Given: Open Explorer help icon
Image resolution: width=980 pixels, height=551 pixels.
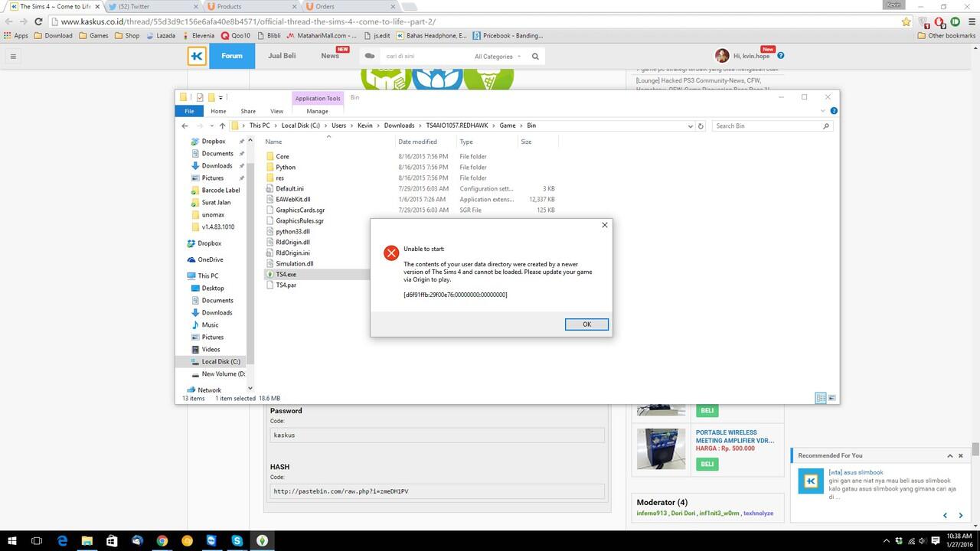Looking at the screenshot, I should pos(834,111).
